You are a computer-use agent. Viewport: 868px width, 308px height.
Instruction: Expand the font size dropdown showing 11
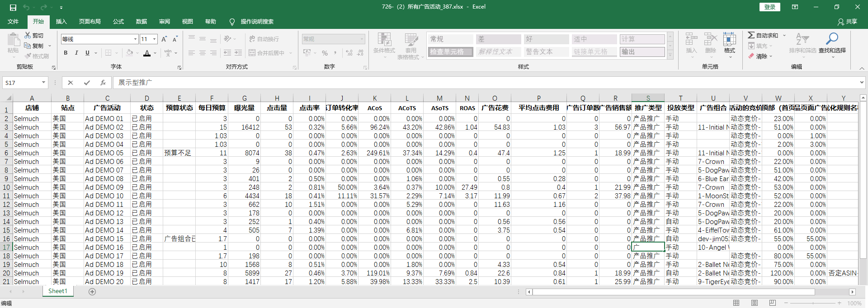pyautogui.click(x=154, y=39)
